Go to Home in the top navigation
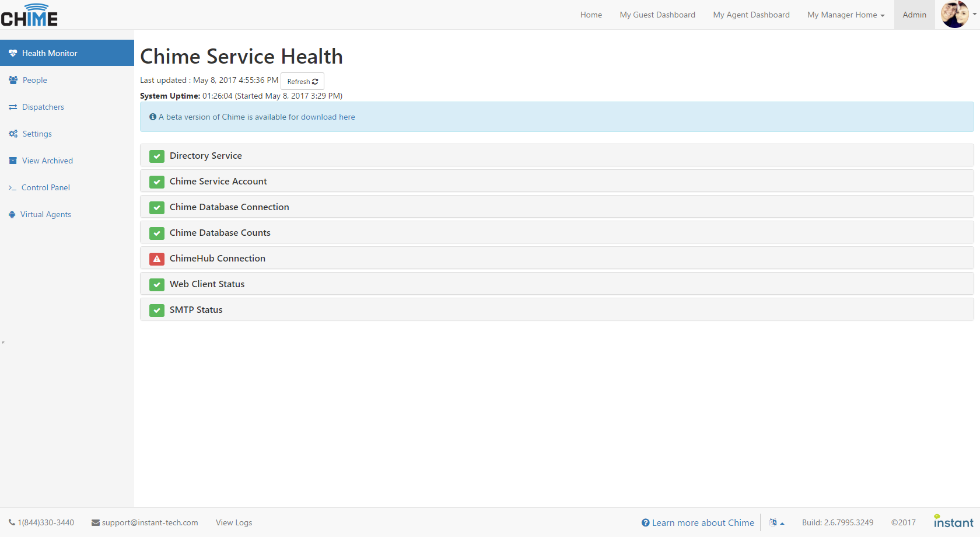980x537 pixels. 591,15
